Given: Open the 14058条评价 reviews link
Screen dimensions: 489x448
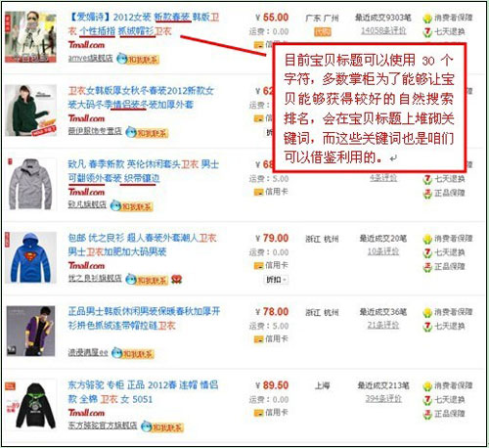Looking at the screenshot, I should (x=383, y=31).
